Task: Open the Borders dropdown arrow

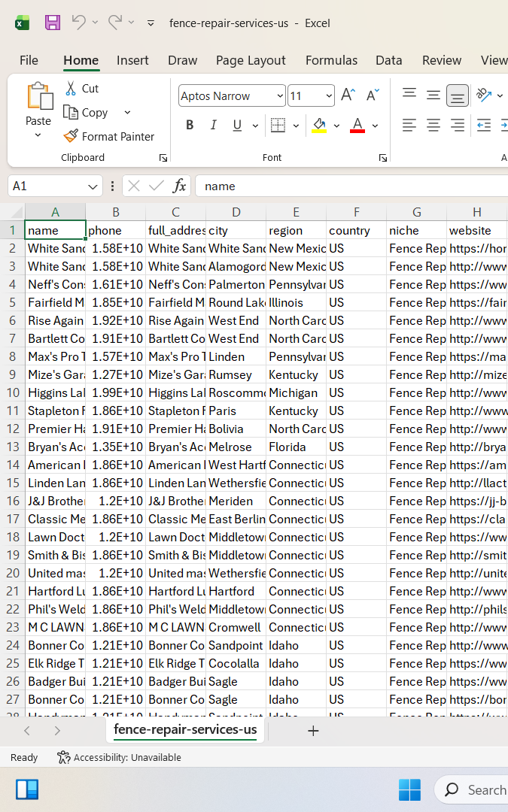Action: point(296,126)
